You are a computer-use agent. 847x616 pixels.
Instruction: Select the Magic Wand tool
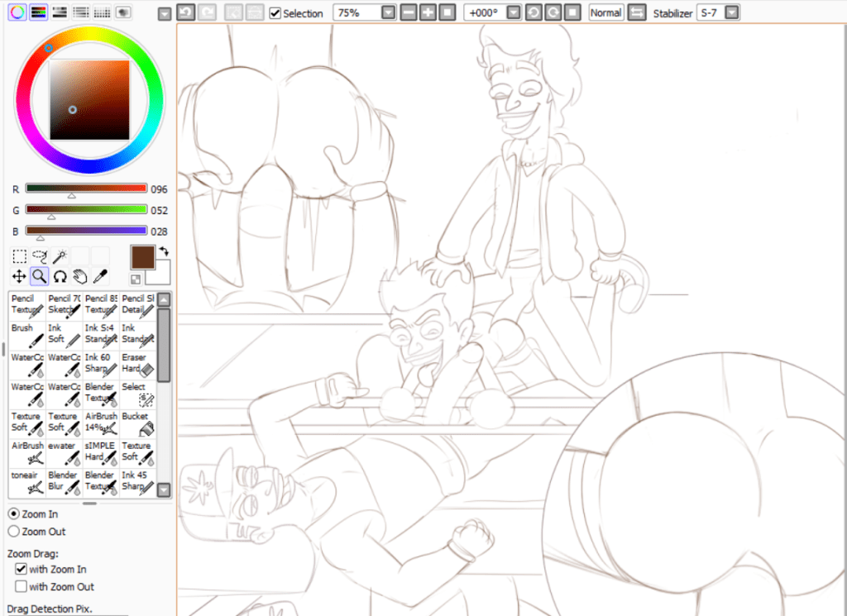58,256
